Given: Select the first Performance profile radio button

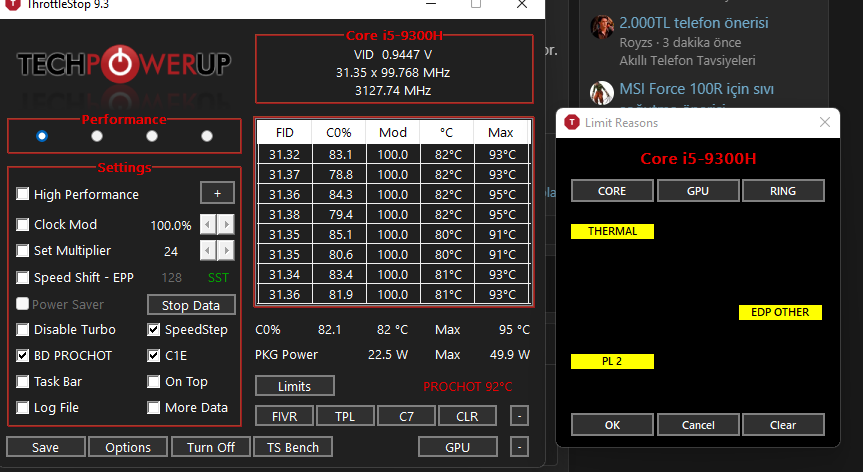Looking at the screenshot, I should click(x=42, y=136).
